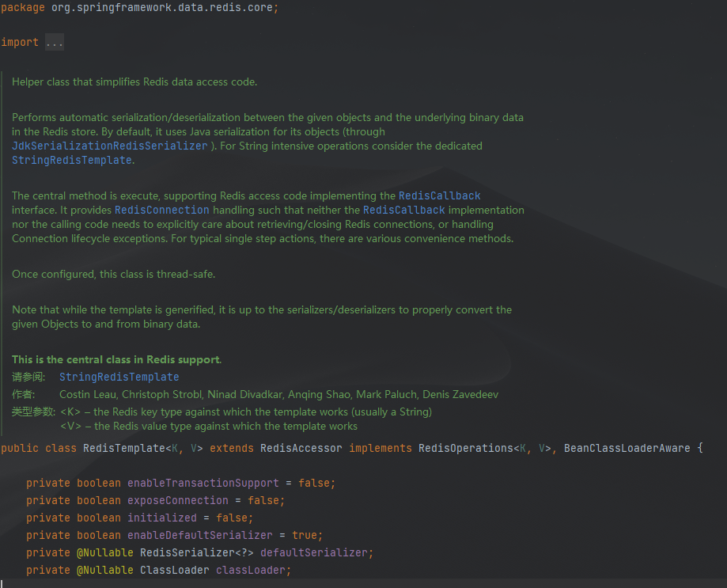Click the 'implements' keyword in the class declaration
The image size is (727, 588).
coord(381,449)
